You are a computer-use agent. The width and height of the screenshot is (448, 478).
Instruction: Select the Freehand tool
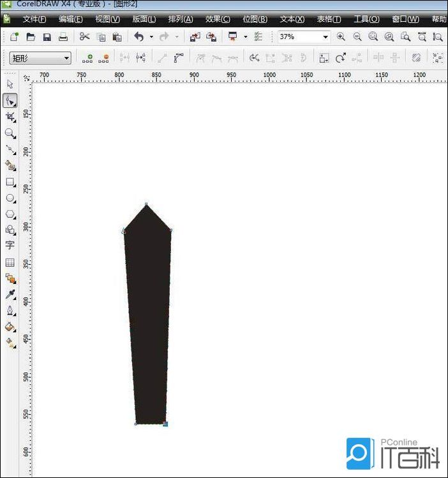click(x=10, y=150)
